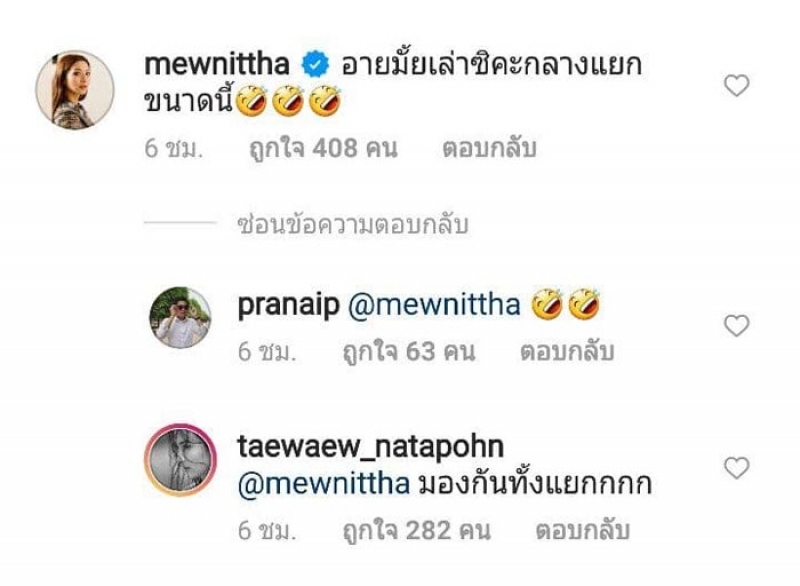Open the pranaip username link
This screenshot has width=800, height=586.
click(288, 305)
